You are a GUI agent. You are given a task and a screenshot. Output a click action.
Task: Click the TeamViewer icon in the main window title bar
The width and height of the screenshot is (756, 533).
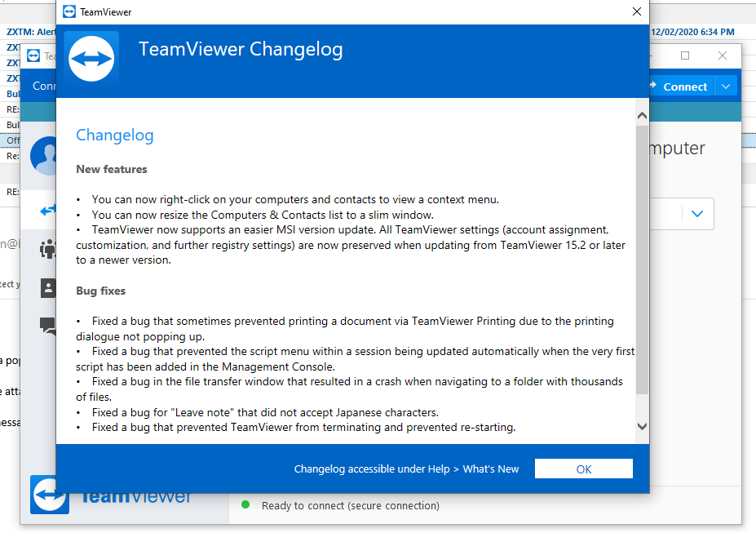coord(33,56)
